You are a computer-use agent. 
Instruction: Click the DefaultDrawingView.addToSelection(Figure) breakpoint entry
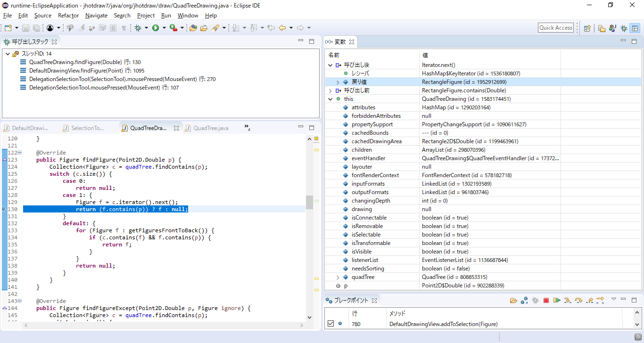point(443,324)
